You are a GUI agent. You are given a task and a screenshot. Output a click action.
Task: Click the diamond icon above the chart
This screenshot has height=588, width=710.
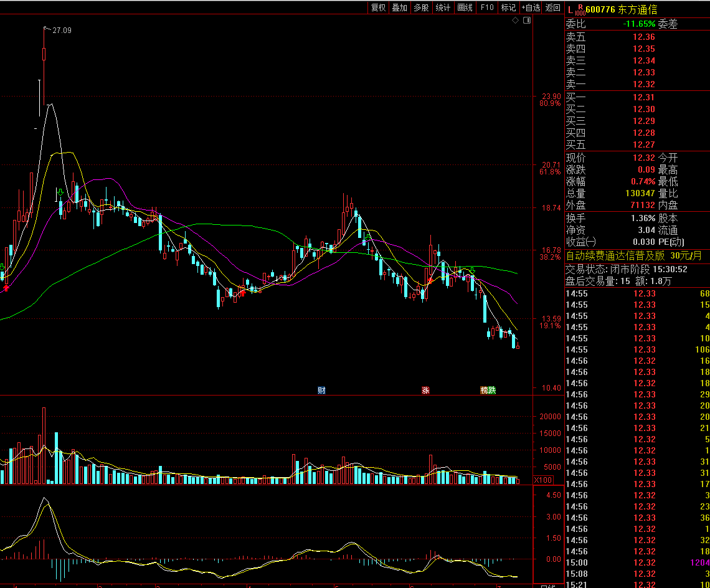[515, 21]
